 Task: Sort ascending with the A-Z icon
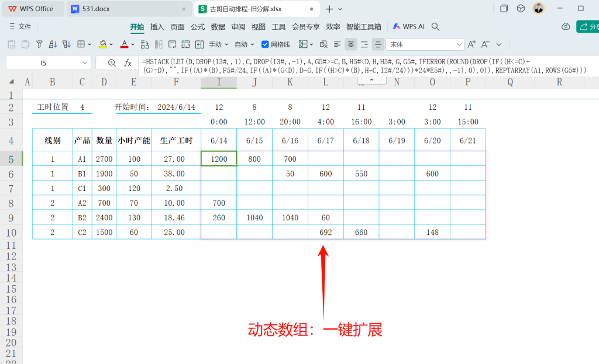click(x=53, y=44)
